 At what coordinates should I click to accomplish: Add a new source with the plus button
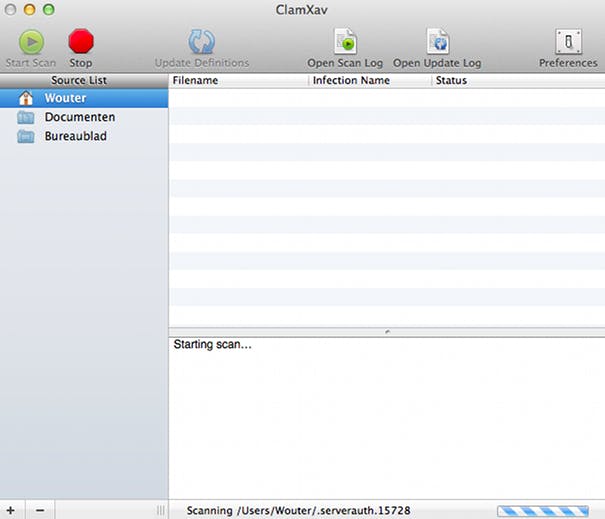coord(11,510)
